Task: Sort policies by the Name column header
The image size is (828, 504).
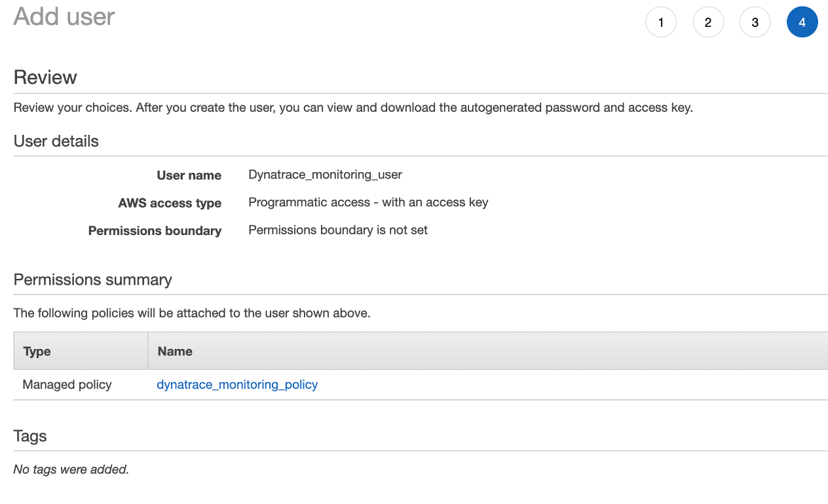Action: point(175,351)
